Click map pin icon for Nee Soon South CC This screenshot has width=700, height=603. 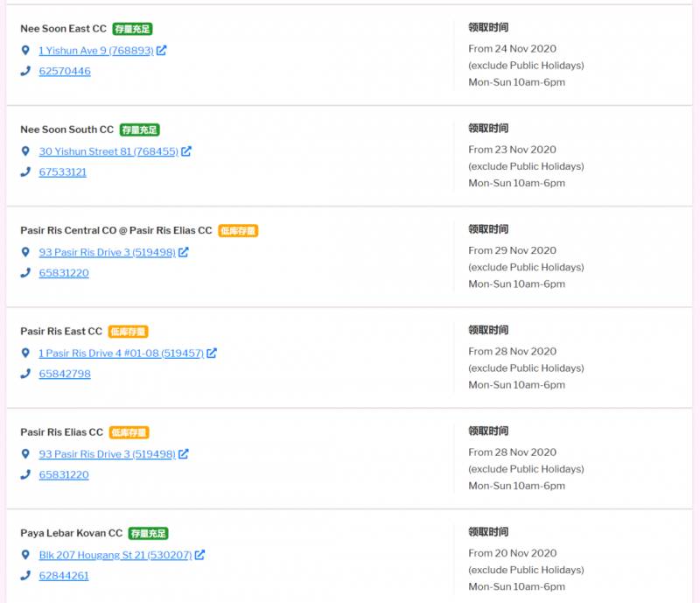click(x=26, y=151)
